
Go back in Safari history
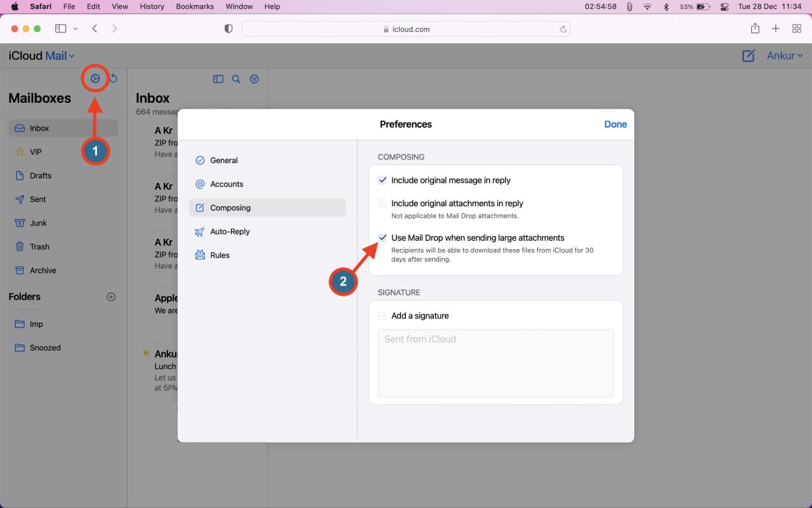(95, 29)
